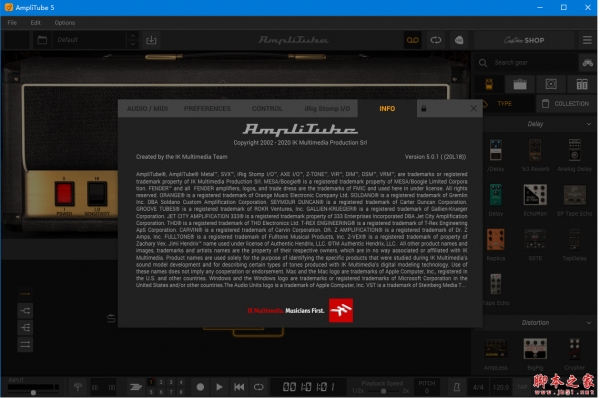The height and width of the screenshot is (398, 600).
Task: Switch to the PREFERENCES tab
Action: click(207, 109)
